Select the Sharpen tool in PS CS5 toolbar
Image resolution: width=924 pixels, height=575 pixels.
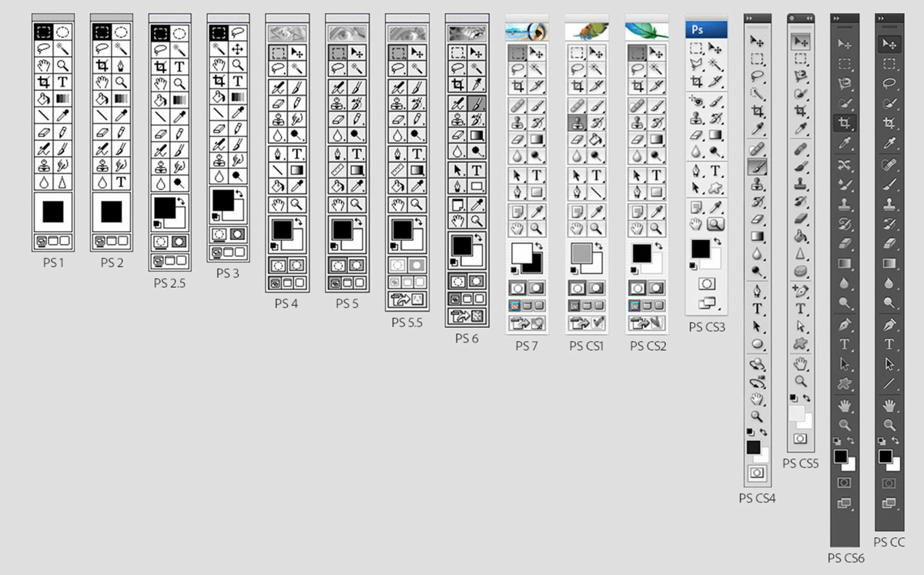point(801,253)
